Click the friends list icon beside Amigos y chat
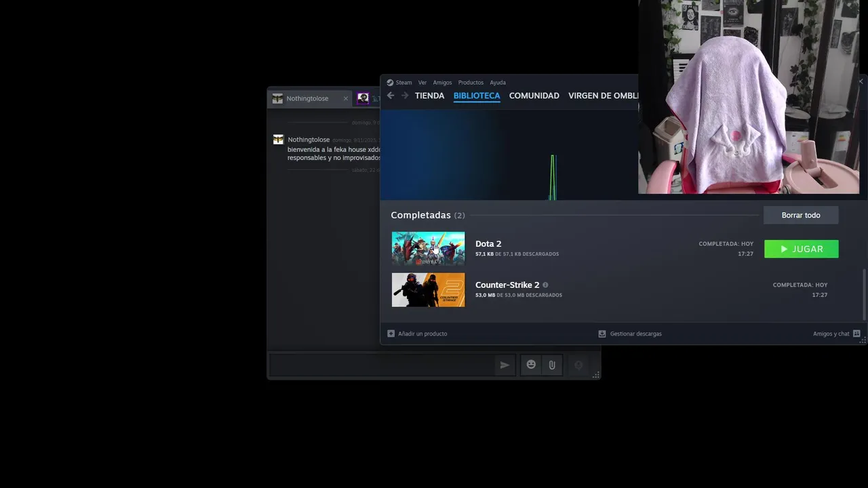 point(856,333)
